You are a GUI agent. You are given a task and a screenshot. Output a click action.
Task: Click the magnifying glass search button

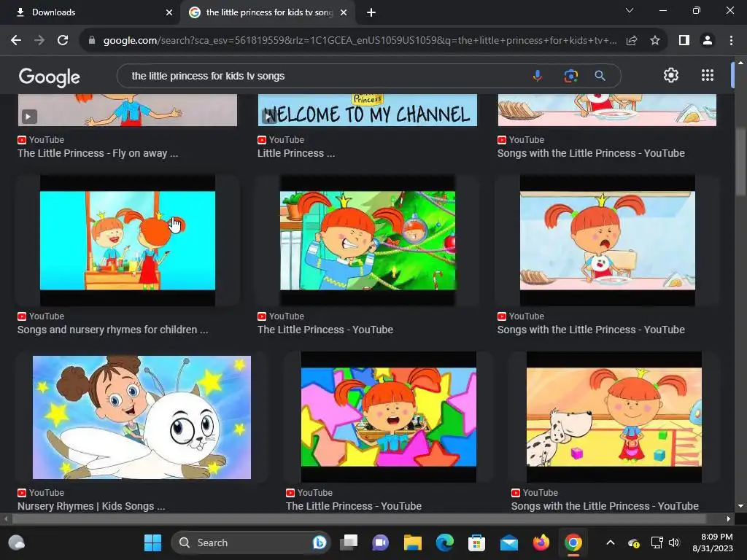coord(600,76)
